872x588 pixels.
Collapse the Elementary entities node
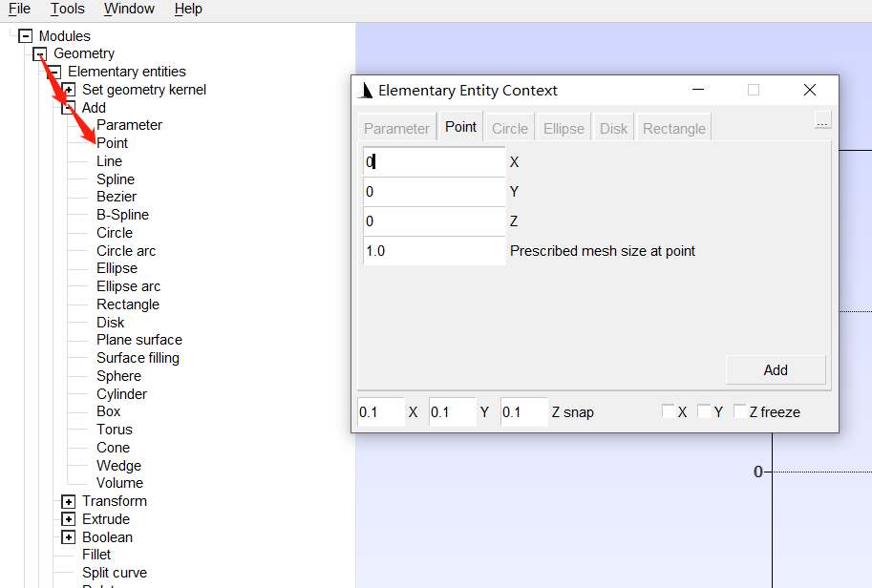53,72
